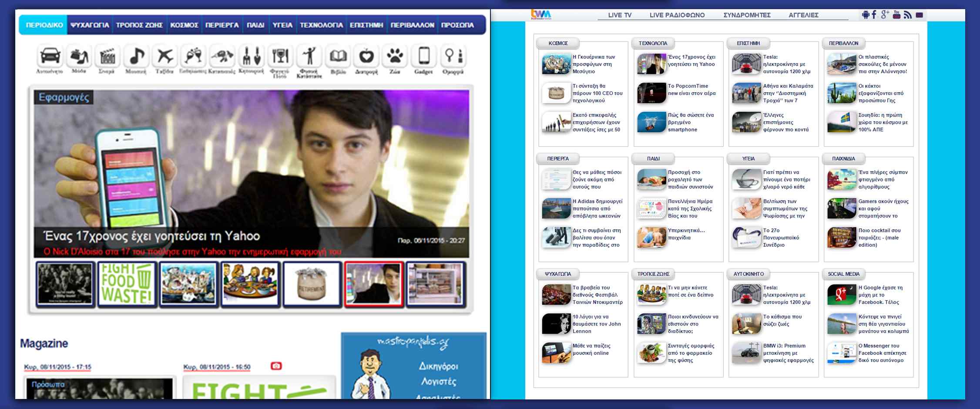Image resolution: width=980 pixels, height=409 pixels.
Task: Open the YouTube icon in header
Action: tap(896, 15)
